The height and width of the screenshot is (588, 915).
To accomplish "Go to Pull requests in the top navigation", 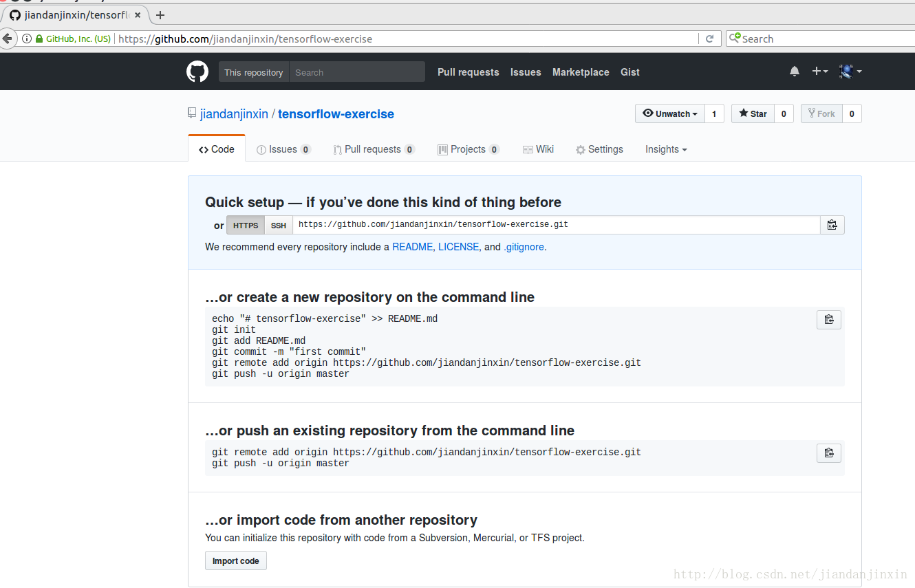I will [x=469, y=72].
